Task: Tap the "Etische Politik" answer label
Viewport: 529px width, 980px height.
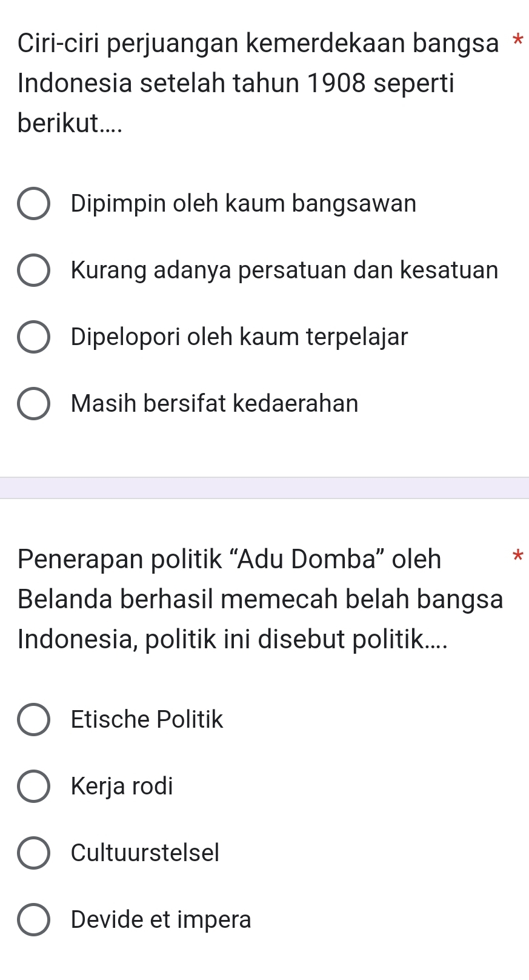Action: click(x=147, y=720)
